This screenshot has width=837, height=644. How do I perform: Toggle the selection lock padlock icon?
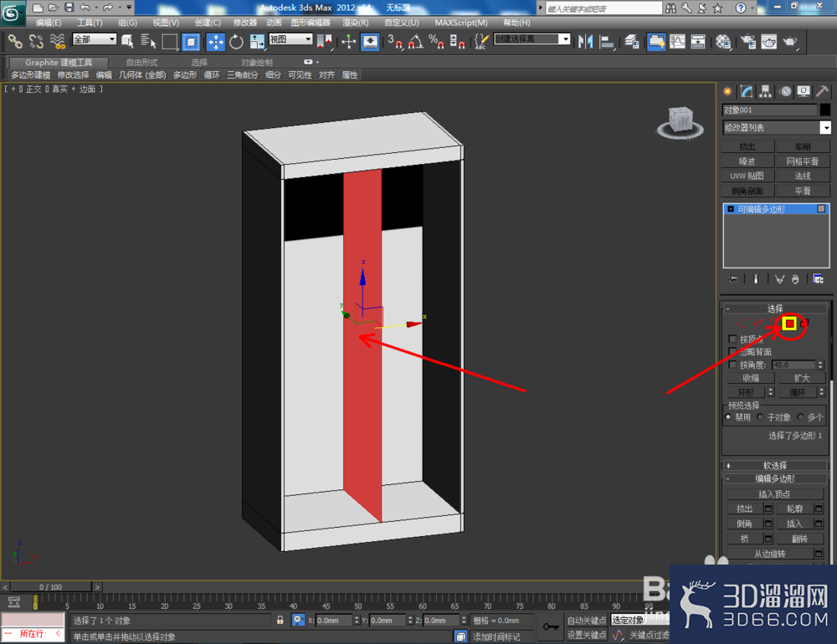280,620
